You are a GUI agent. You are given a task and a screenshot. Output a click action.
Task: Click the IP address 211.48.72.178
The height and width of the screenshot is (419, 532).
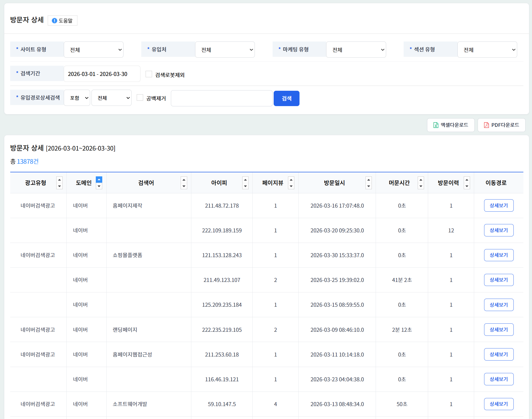point(222,206)
